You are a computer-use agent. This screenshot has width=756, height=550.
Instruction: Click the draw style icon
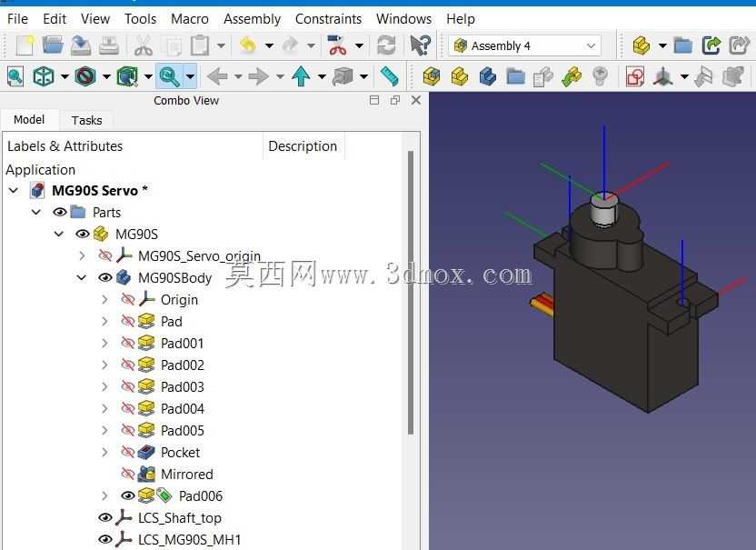coord(85,76)
